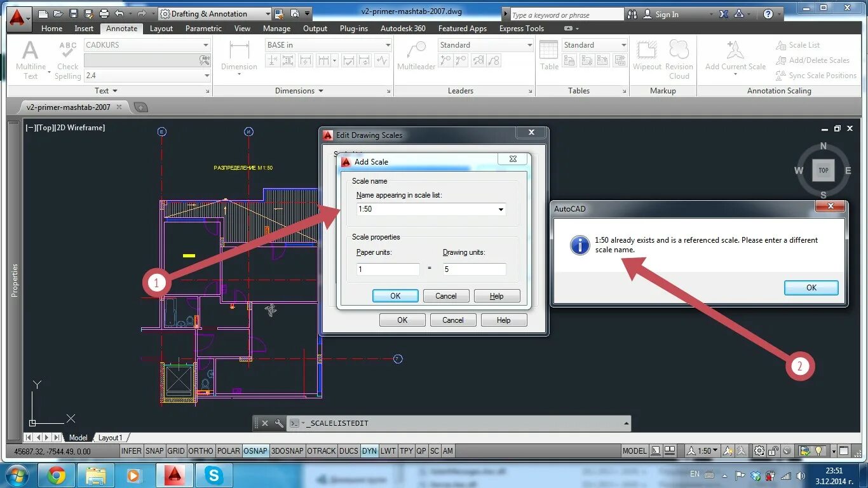Click the TOP face of the ViewCube

pos(824,170)
